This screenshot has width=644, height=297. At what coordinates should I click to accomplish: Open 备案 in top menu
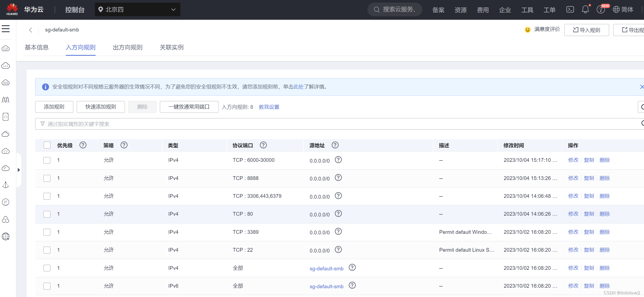pyautogui.click(x=438, y=10)
